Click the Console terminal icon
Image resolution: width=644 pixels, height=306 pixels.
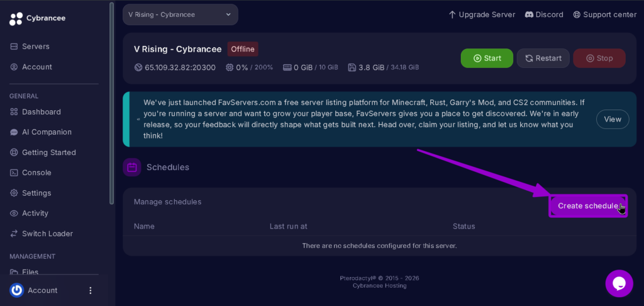14,173
